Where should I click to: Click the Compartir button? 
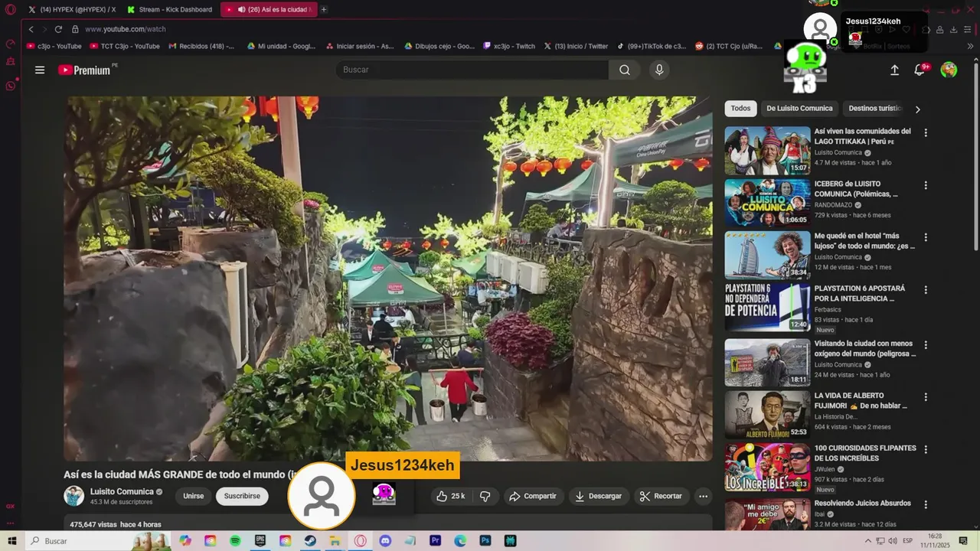click(x=533, y=496)
